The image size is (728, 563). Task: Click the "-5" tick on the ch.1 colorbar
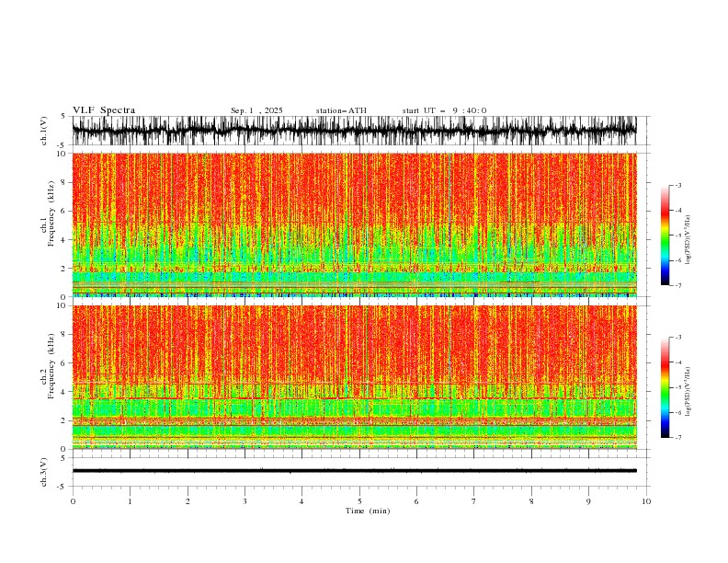677,236
